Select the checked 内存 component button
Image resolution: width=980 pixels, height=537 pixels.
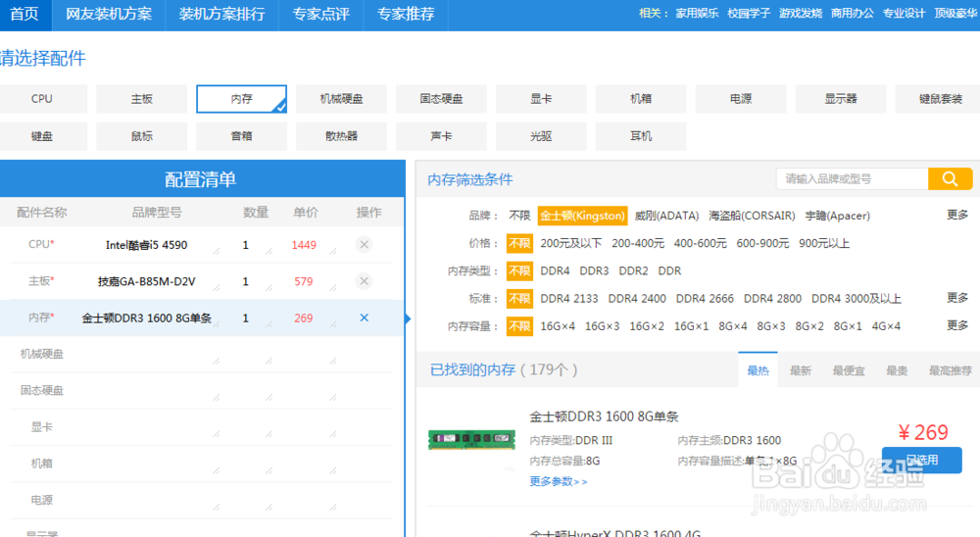[241, 99]
